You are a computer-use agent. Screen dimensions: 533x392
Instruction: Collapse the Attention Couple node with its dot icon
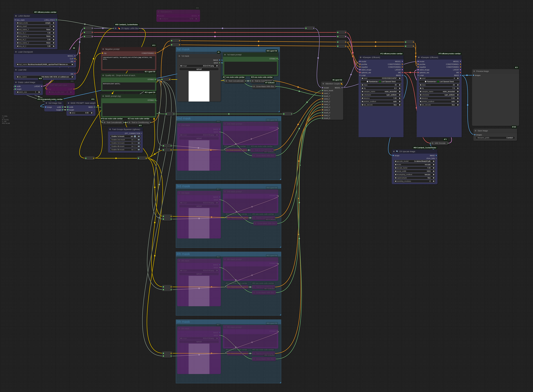(x=322, y=83)
